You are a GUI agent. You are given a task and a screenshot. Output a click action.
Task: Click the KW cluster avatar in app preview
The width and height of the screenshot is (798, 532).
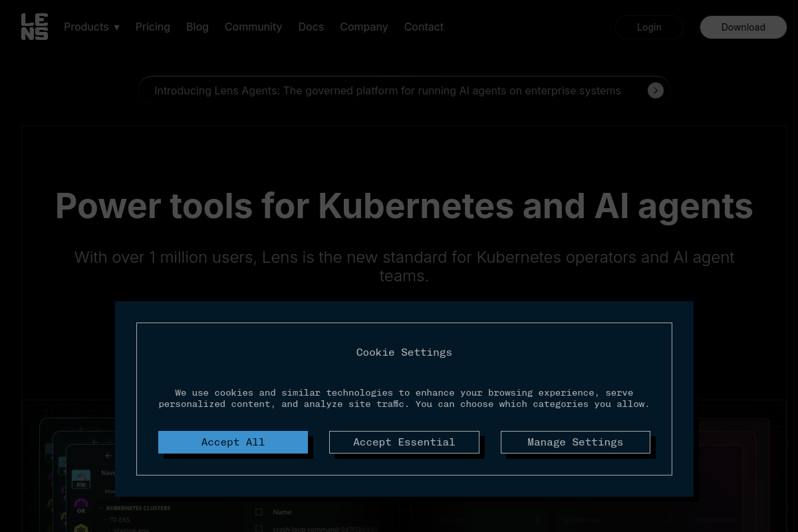coord(81,479)
